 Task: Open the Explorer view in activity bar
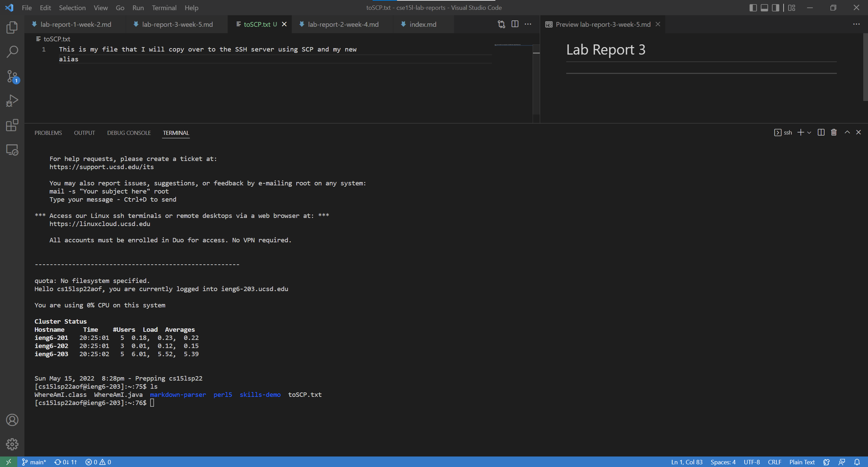(12, 27)
